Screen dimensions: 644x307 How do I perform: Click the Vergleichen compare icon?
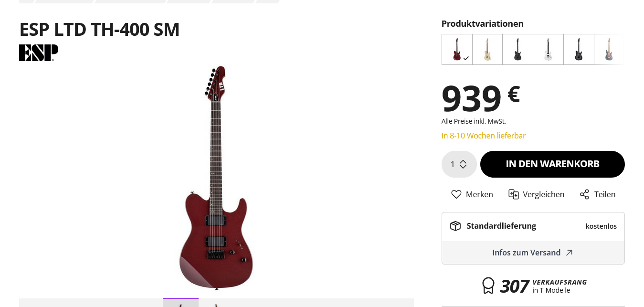click(x=513, y=194)
